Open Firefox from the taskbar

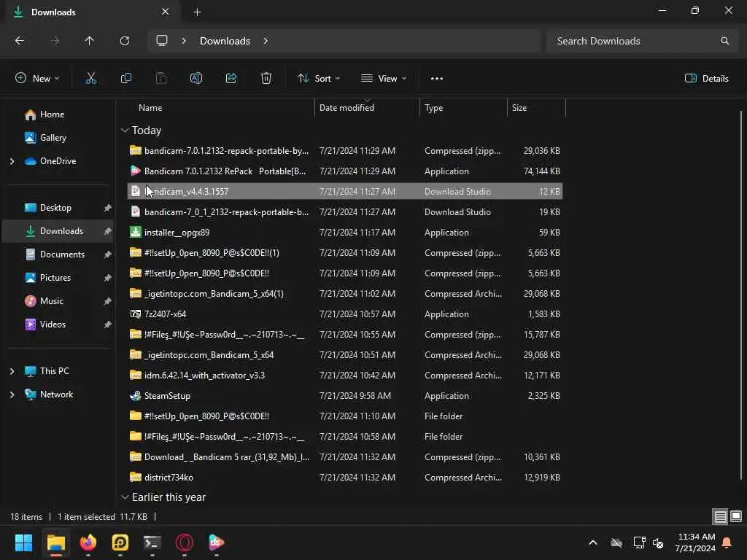[88, 542]
